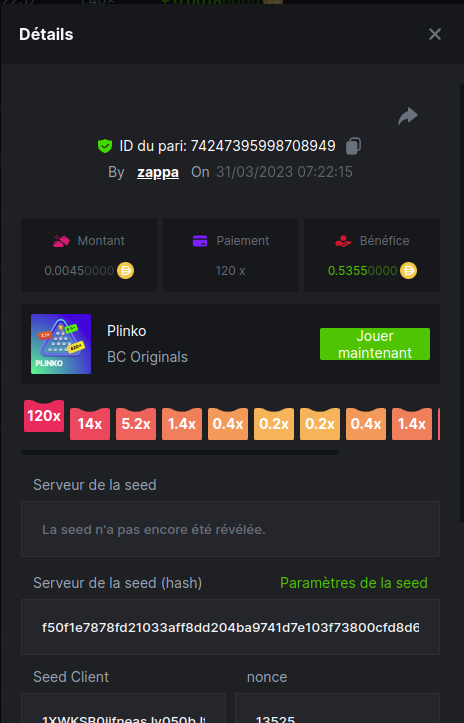Viewport: 464px width, 723px height.
Task: Click the Montant coins icon
Action: click(x=61, y=241)
